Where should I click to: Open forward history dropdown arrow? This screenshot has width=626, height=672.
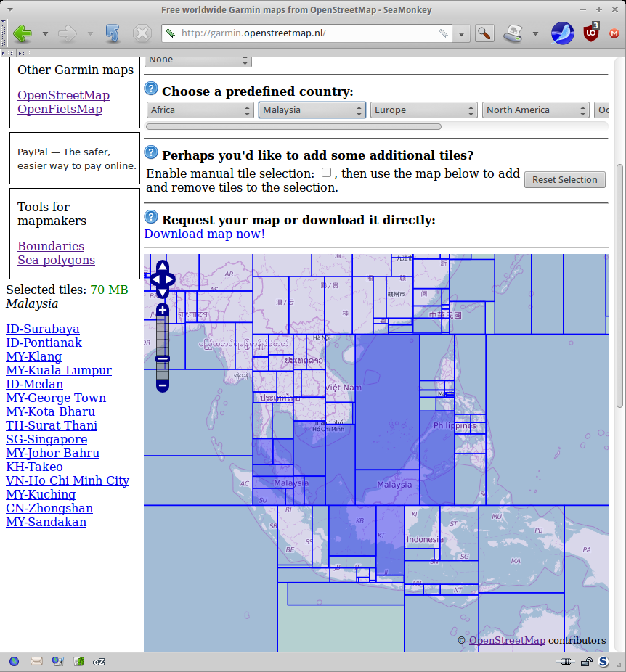90,33
